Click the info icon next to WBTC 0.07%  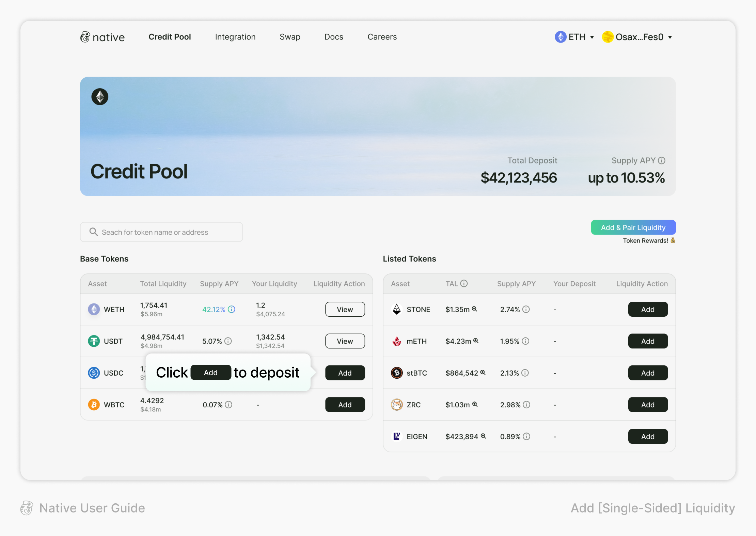click(x=229, y=405)
